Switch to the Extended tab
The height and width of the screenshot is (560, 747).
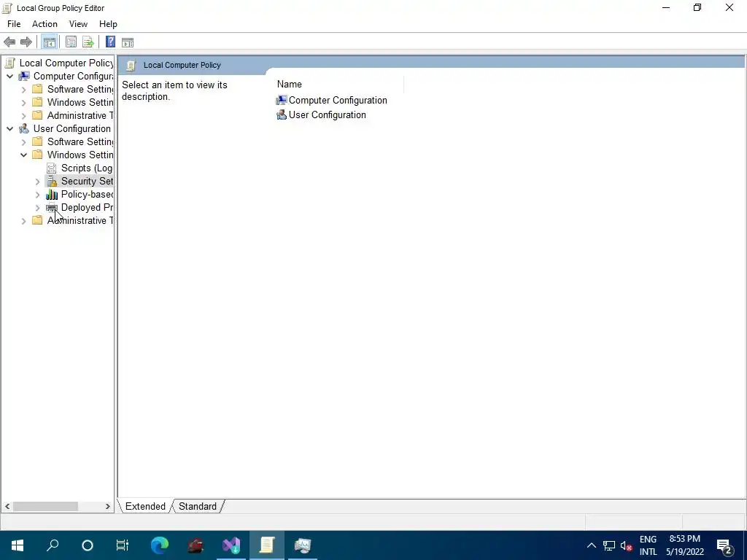point(145,506)
